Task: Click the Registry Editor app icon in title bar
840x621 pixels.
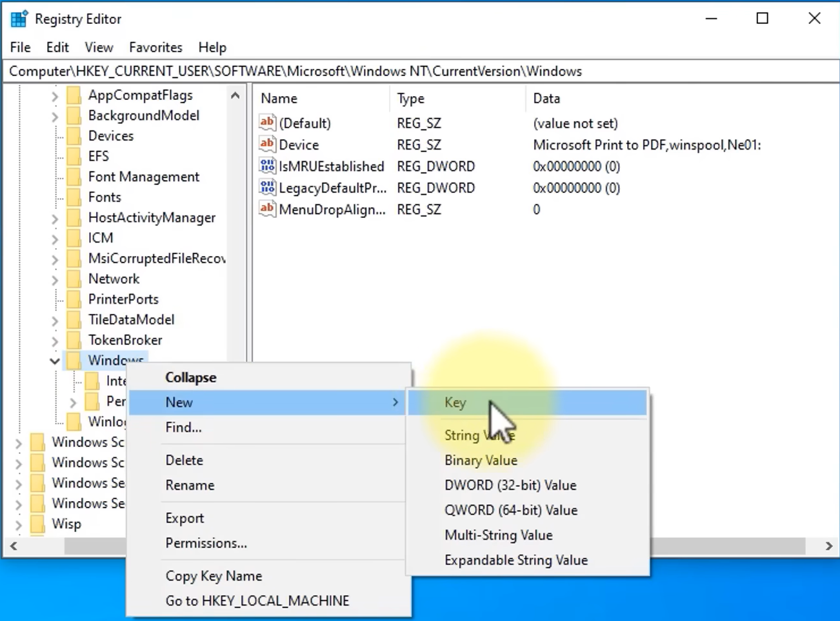Action: pyautogui.click(x=19, y=19)
